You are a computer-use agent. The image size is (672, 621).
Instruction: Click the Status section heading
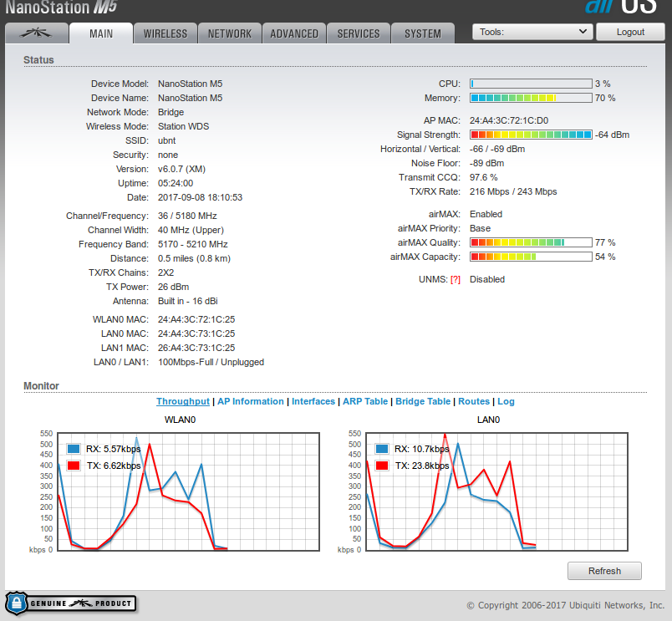pyautogui.click(x=38, y=60)
